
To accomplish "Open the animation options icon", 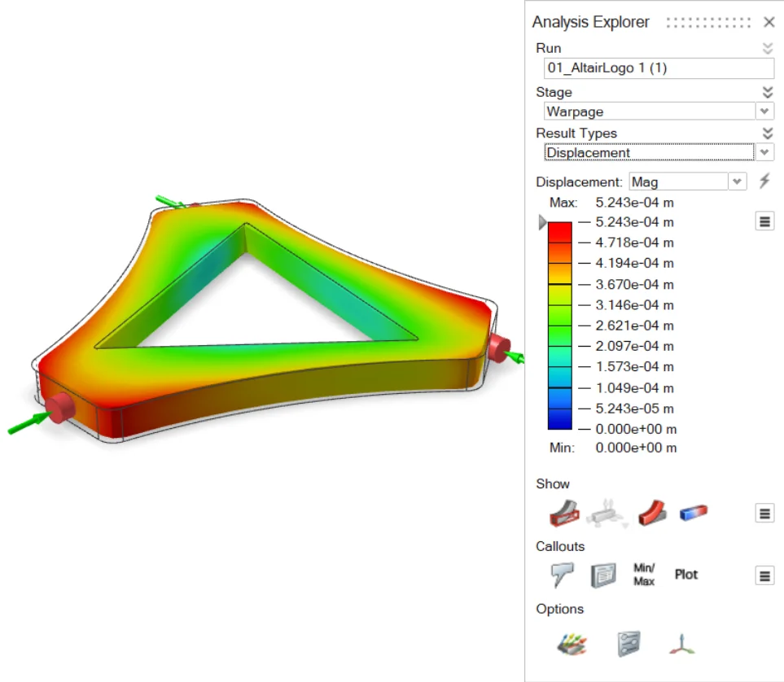I will pyautogui.click(x=572, y=644).
